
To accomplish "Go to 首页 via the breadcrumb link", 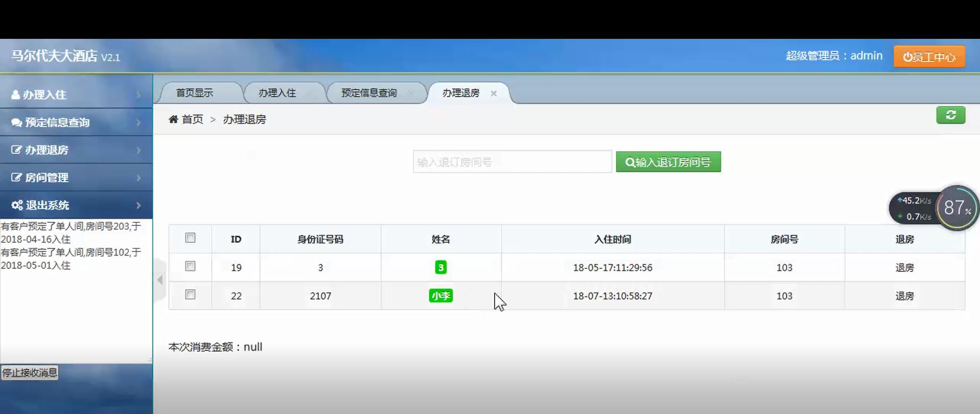I will click(192, 119).
